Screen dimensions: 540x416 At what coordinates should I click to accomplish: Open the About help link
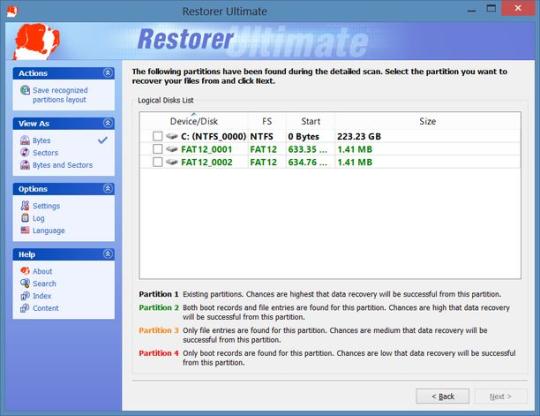[42, 271]
